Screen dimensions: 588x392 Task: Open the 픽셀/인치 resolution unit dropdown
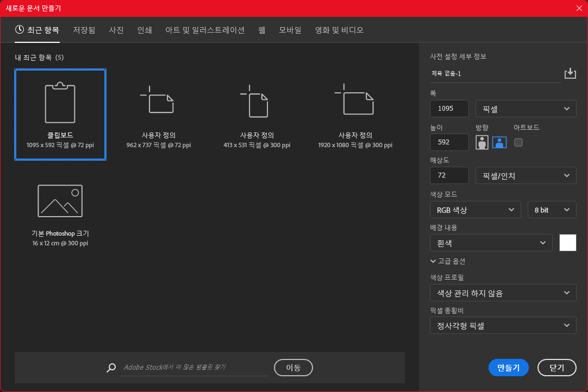coord(526,175)
